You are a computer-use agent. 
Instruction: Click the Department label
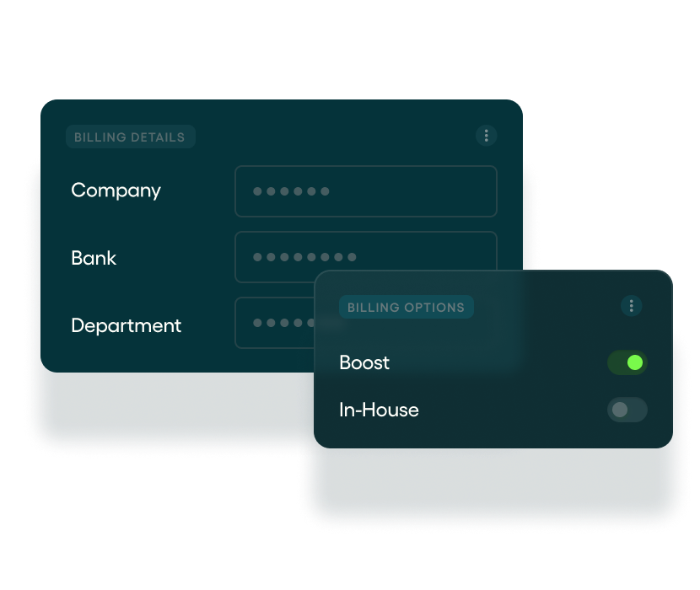click(127, 326)
